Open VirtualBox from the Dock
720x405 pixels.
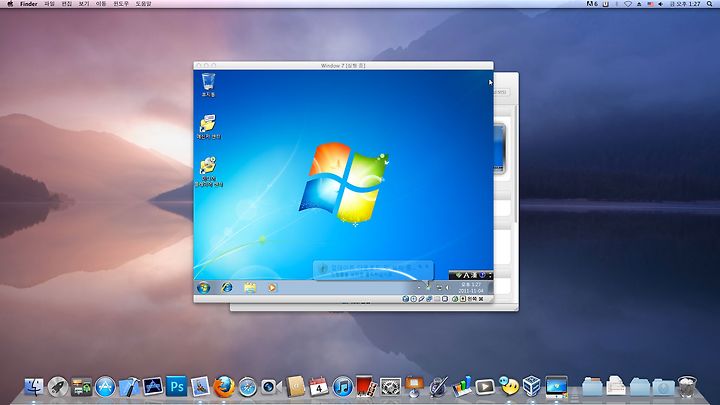[x=532, y=386]
